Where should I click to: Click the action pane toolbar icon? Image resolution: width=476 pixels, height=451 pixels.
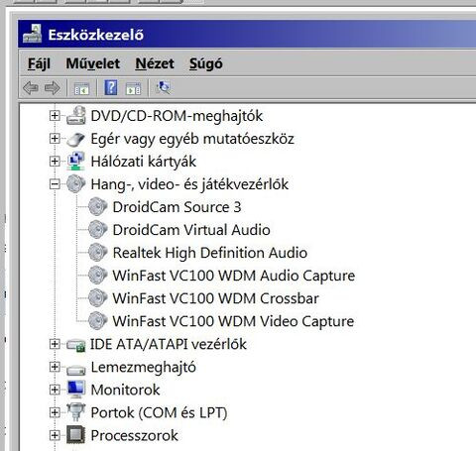(133, 89)
